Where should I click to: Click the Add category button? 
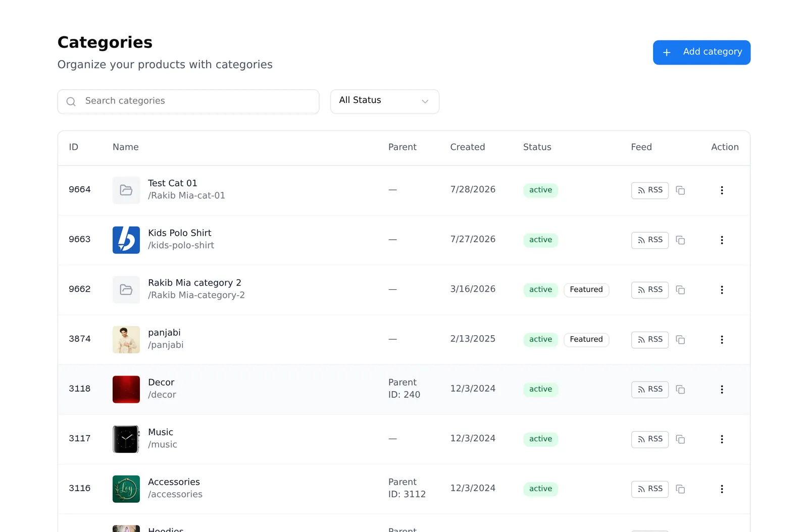(x=701, y=52)
